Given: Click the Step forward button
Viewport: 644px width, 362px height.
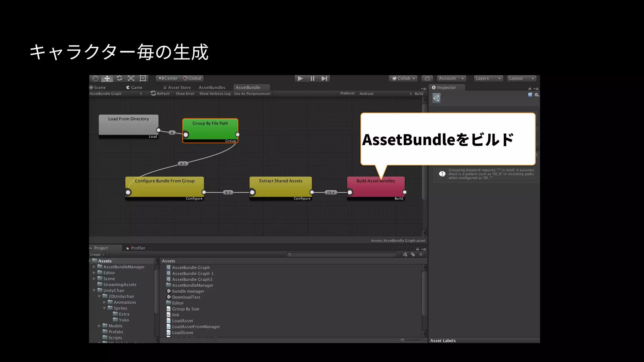Looking at the screenshot, I should coord(324,79).
